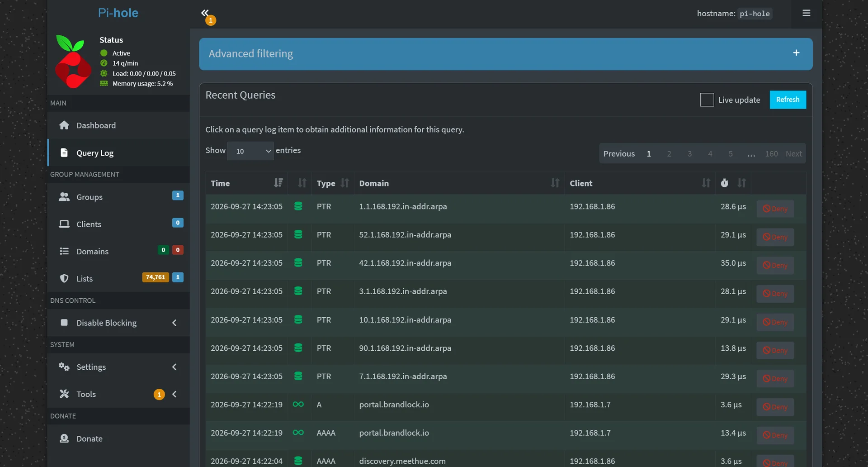Expand the Advanced filtering panel
The image size is (868, 467).
pyautogui.click(x=796, y=53)
